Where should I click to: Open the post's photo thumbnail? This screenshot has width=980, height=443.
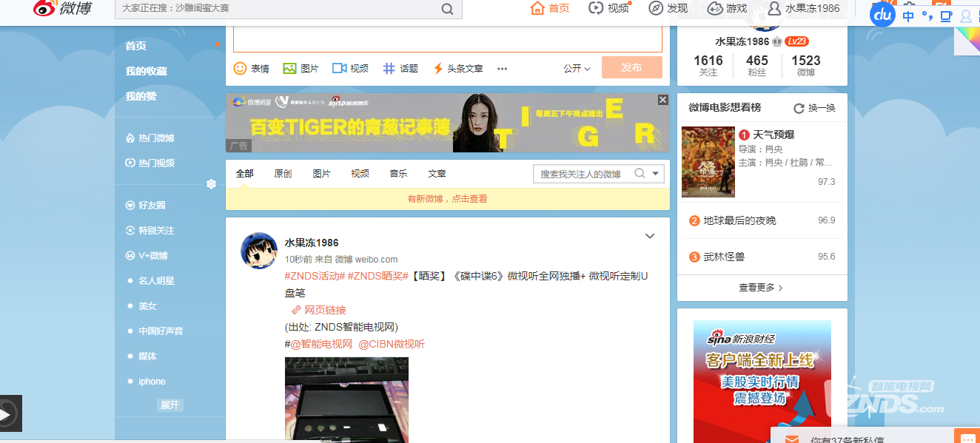[346, 400]
